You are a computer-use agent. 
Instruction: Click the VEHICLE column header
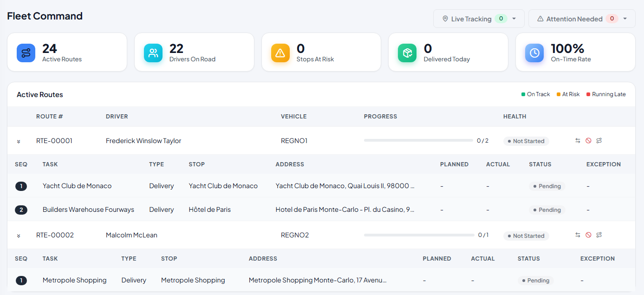pyautogui.click(x=294, y=117)
